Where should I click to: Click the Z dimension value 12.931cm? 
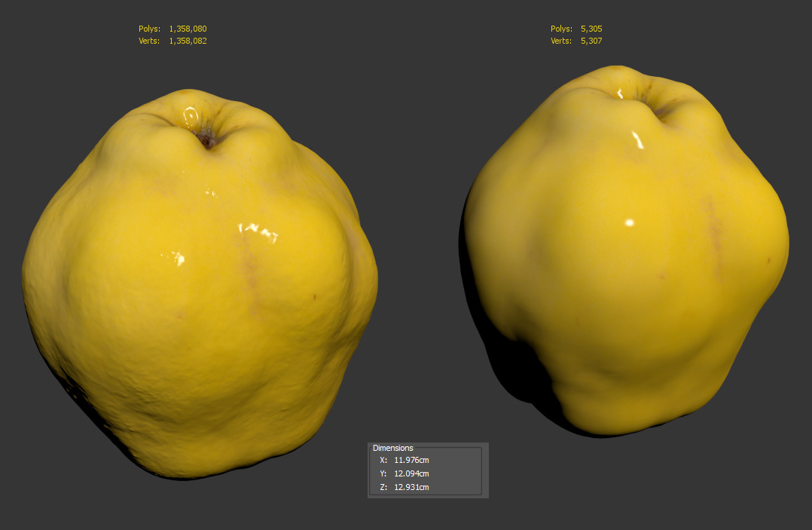(x=411, y=487)
